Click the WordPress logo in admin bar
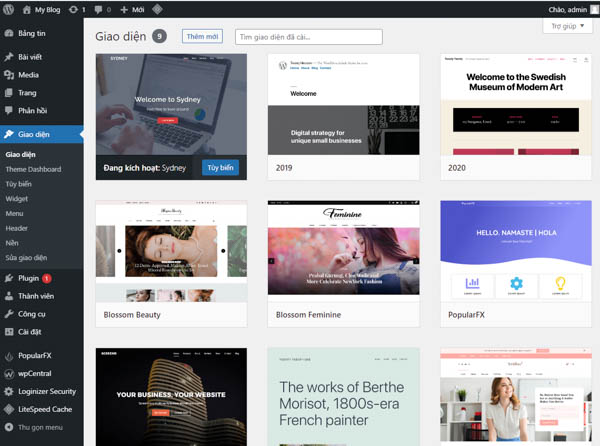The width and height of the screenshot is (600, 446). click(x=8, y=9)
